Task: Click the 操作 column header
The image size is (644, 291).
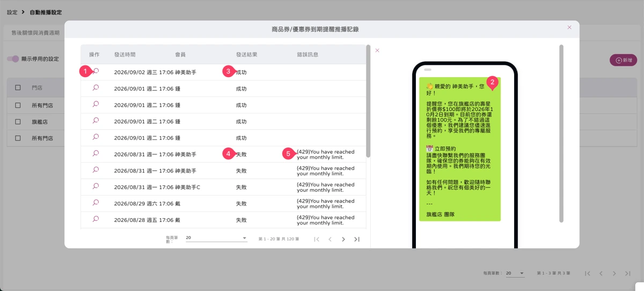Action: tap(94, 55)
